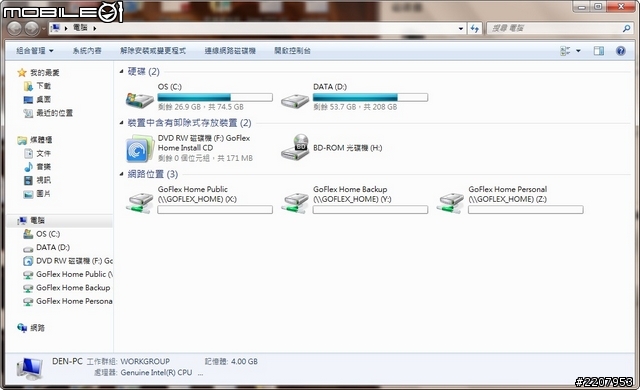This screenshot has width=640, height=390.
Task: Collapse the Network Location (網路位置) group
Action: (121, 174)
